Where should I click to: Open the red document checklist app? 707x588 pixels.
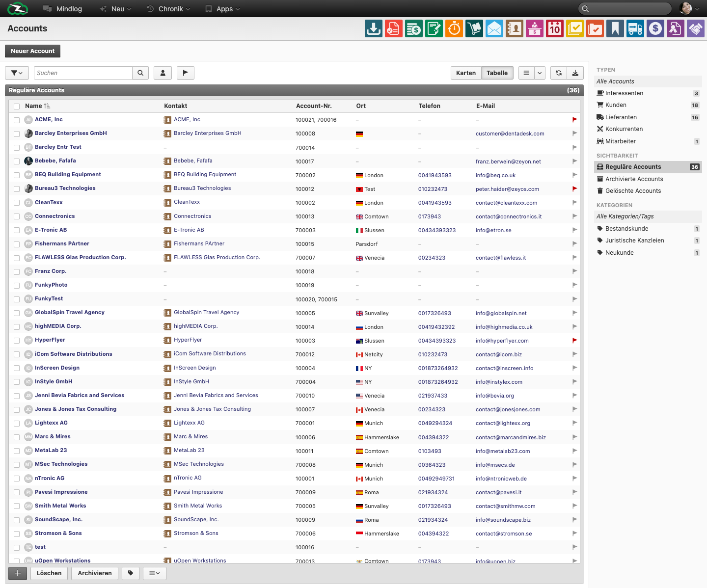click(x=394, y=28)
